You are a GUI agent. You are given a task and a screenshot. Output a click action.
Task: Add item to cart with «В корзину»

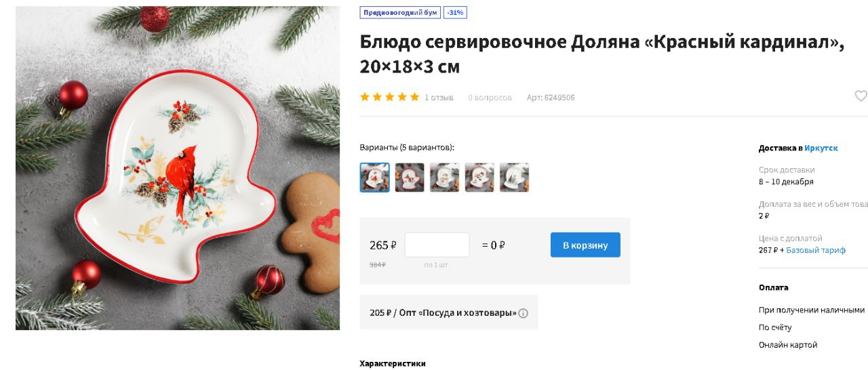[585, 245]
